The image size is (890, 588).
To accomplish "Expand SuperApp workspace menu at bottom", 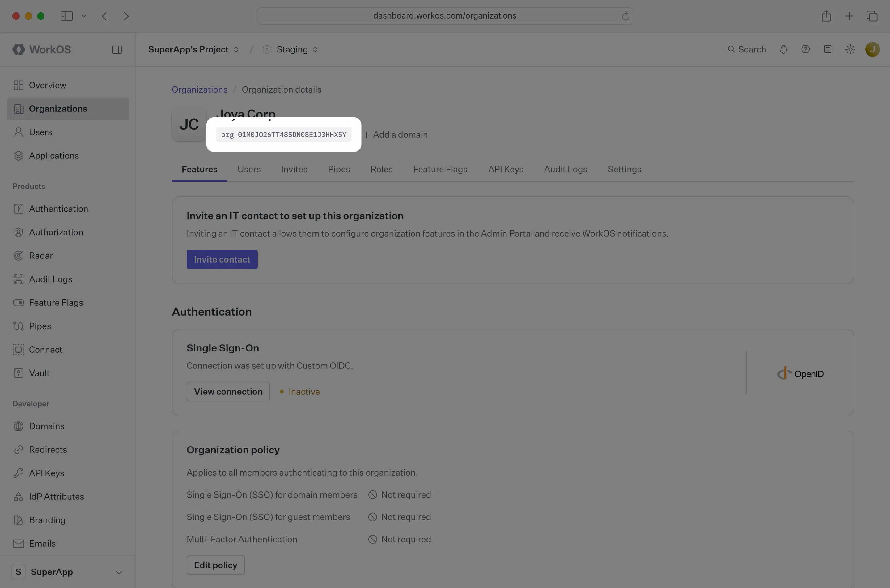I will [68, 572].
